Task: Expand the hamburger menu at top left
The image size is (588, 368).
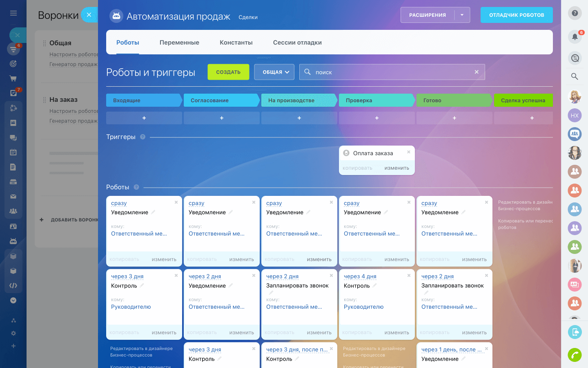Action: [x=13, y=13]
